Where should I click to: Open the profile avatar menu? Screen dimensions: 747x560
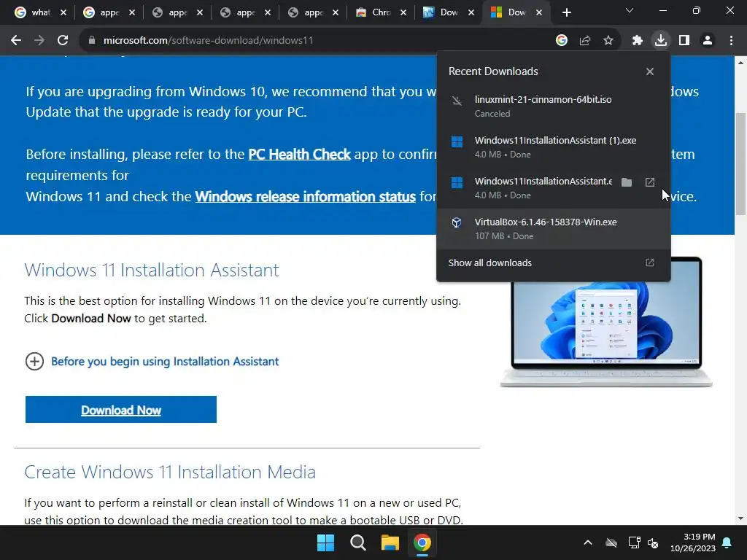coord(708,41)
